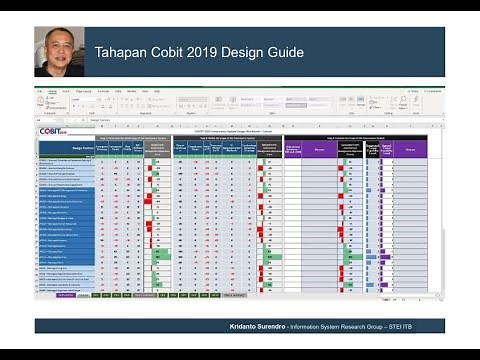The width and height of the screenshot is (480, 360).
Task: Select the Canvas sheet tab
Action: [x=84, y=295]
